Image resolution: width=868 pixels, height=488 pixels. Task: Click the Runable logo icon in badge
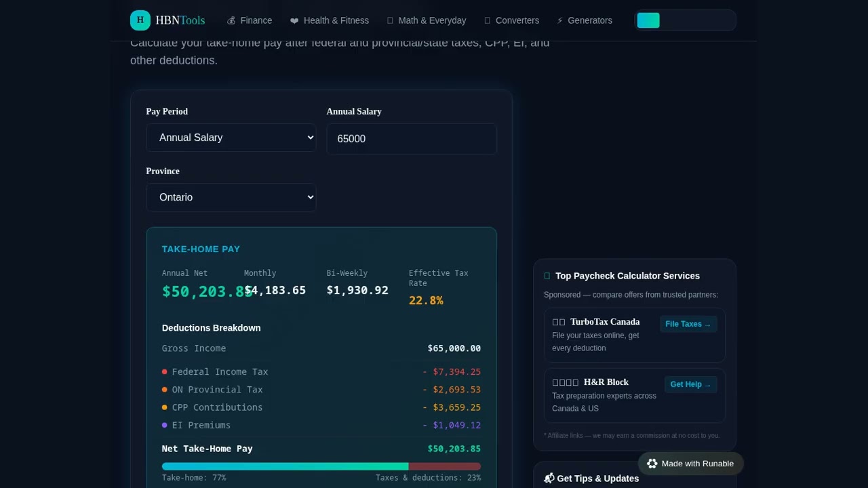[x=652, y=464]
